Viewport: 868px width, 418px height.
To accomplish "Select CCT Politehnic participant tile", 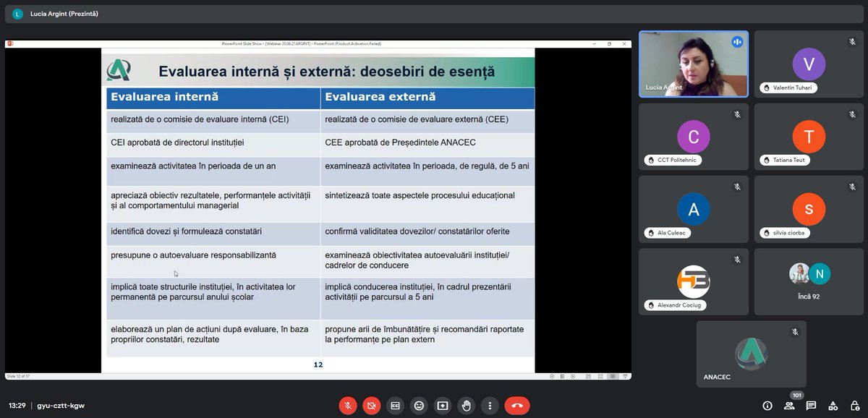I will pos(693,137).
